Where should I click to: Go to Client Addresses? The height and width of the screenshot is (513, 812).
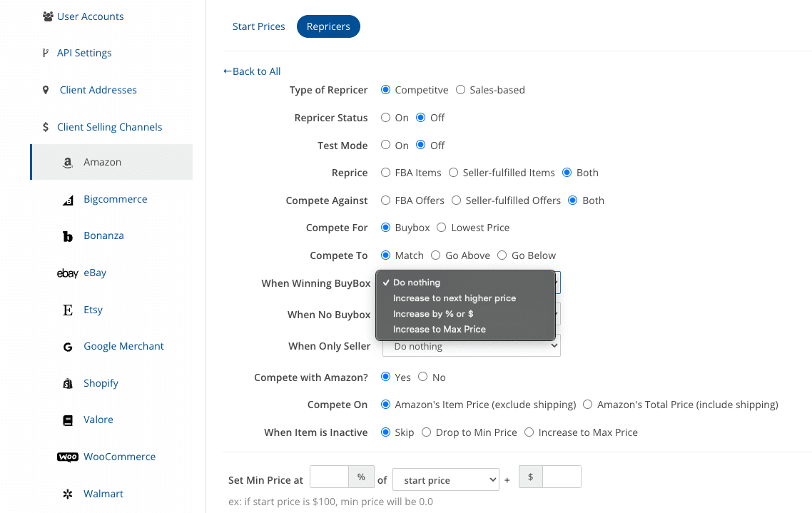pos(98,90)
